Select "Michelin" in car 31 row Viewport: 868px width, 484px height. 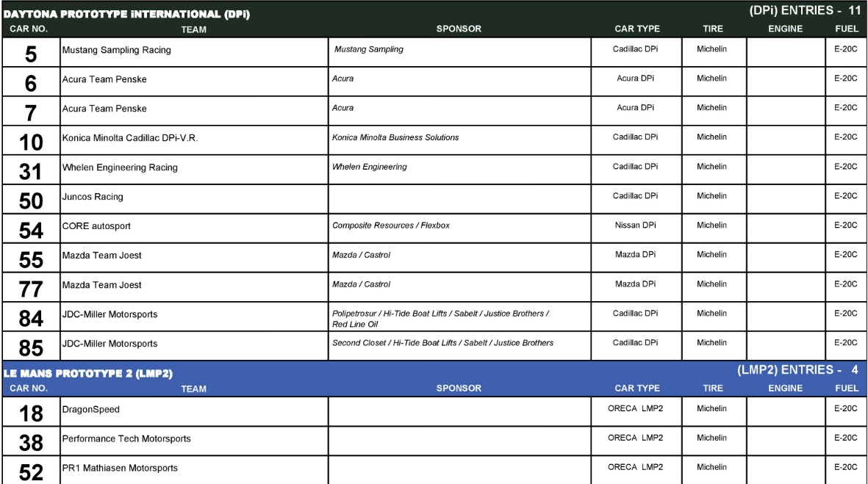[x=712, y=167]
